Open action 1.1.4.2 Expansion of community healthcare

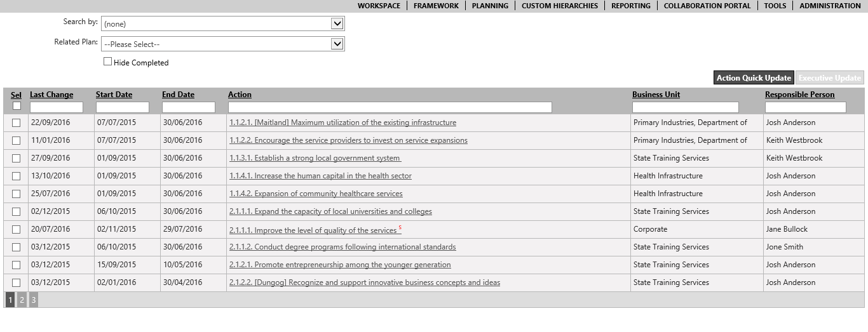point(316,194)
